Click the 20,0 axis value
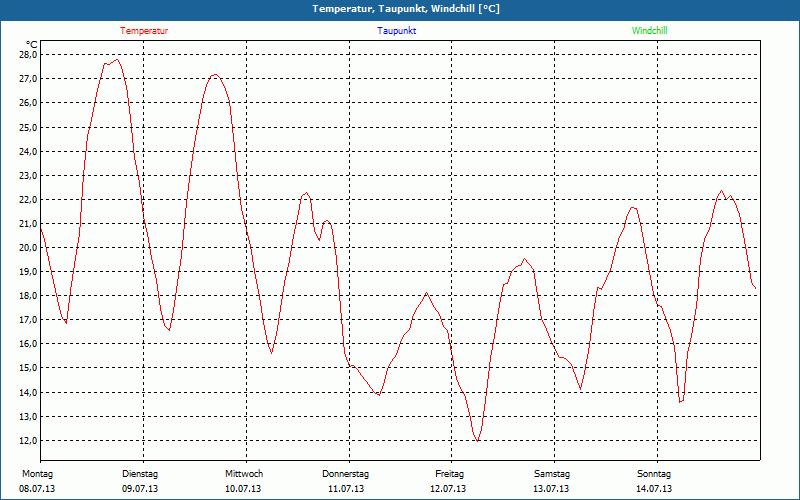Screen dimensions: 800x500 click(x=28, y=247)
